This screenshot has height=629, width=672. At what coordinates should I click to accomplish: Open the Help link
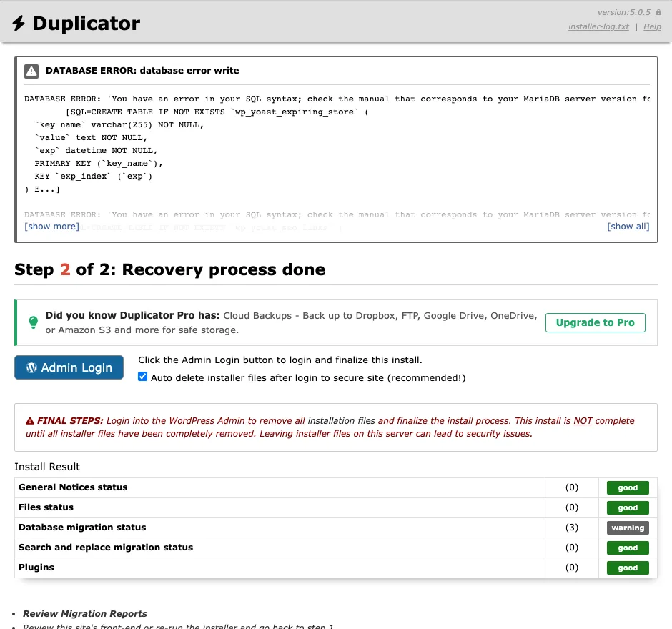pyautogui.click(x=652, y=26)
